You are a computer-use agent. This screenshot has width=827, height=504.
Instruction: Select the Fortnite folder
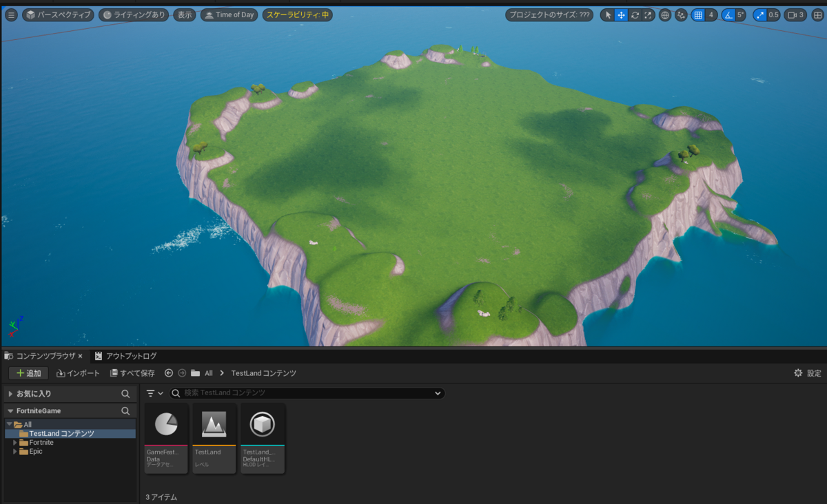(x=41, y=443)
